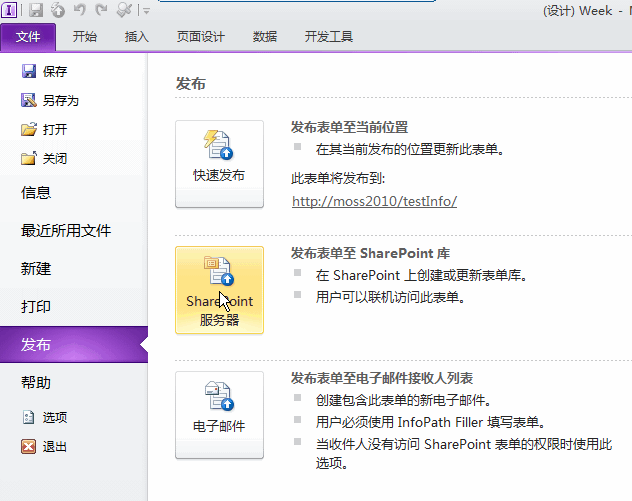
Task: Open 选项 (Options) from the sidebar
Action: [x=54, y=418]
